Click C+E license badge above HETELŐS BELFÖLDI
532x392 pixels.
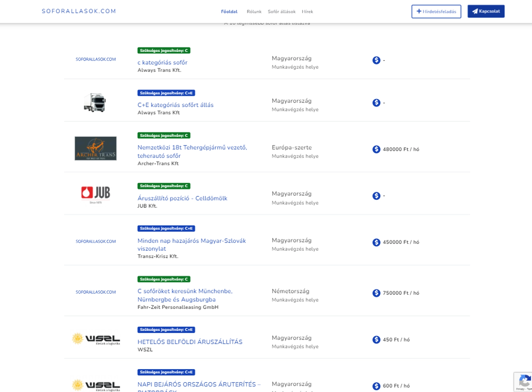pos(166,329)
